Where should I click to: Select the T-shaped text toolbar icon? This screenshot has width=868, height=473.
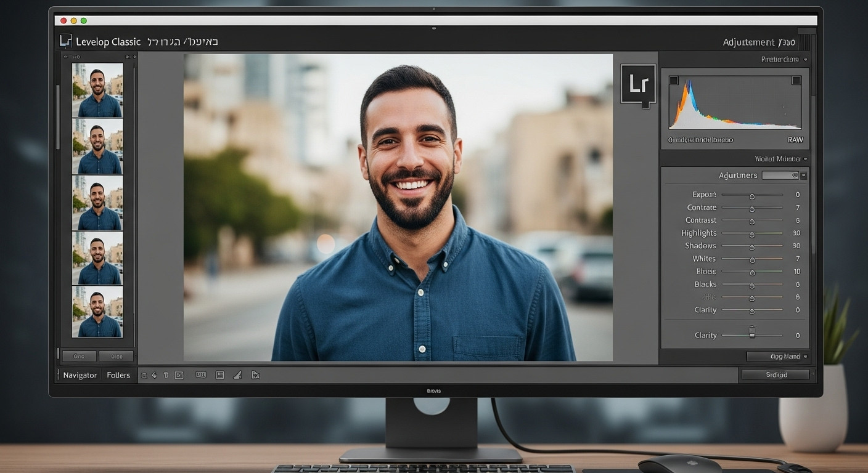165,375
